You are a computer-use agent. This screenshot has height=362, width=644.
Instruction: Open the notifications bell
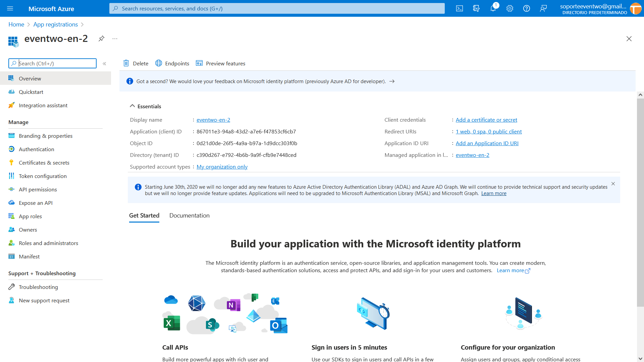pos(493,8)
